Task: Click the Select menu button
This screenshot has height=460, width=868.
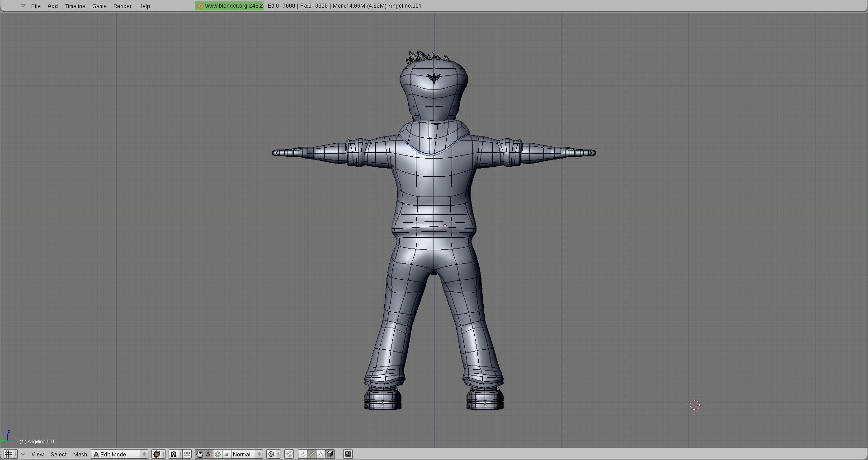Action: (58, 454)
